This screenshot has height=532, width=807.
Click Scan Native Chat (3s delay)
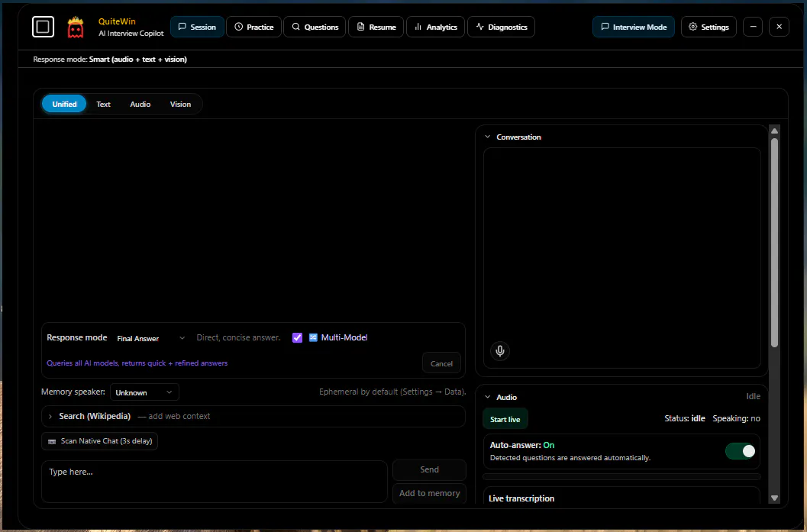[100, 441]
